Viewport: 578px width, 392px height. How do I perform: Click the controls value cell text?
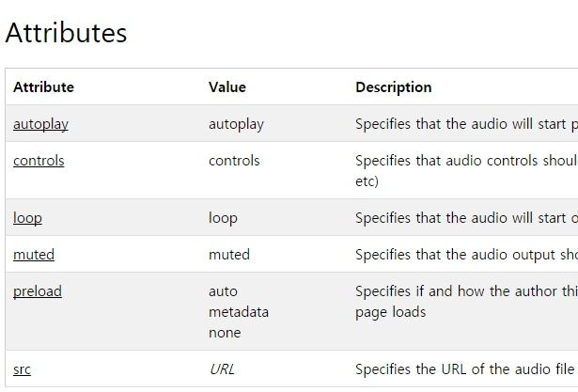click(234, 161)
